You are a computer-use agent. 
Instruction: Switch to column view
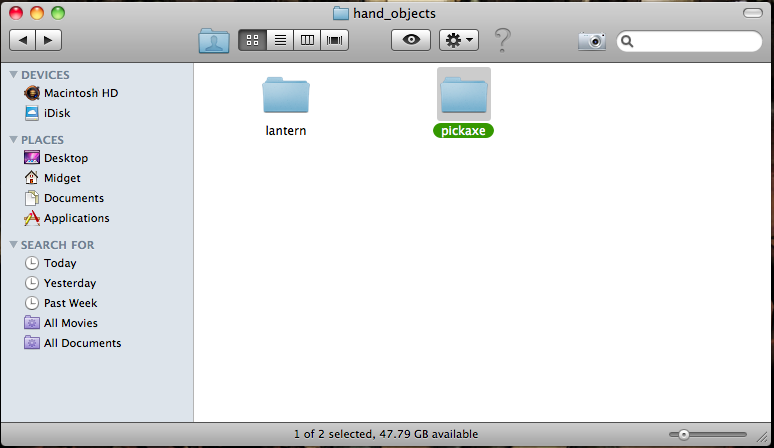point(307,40)
